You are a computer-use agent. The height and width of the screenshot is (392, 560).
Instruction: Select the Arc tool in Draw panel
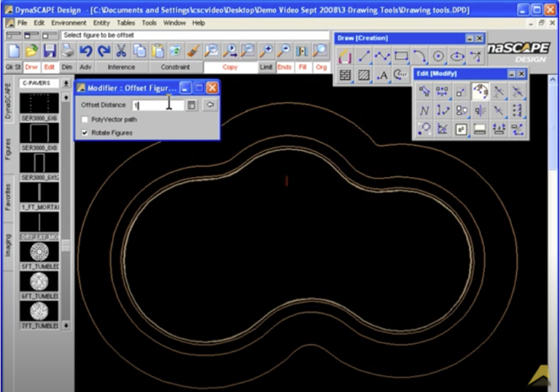419,56
